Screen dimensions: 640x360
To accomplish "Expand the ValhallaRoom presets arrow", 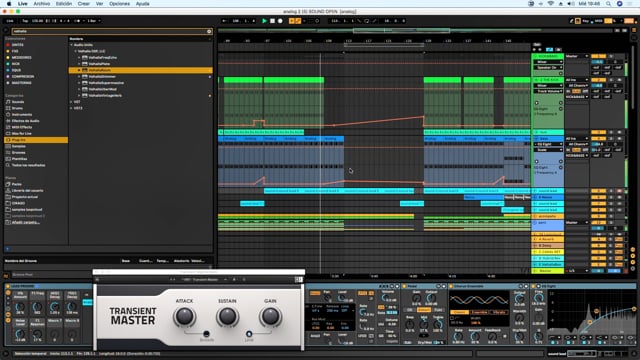I will click(x=79, y=70).
